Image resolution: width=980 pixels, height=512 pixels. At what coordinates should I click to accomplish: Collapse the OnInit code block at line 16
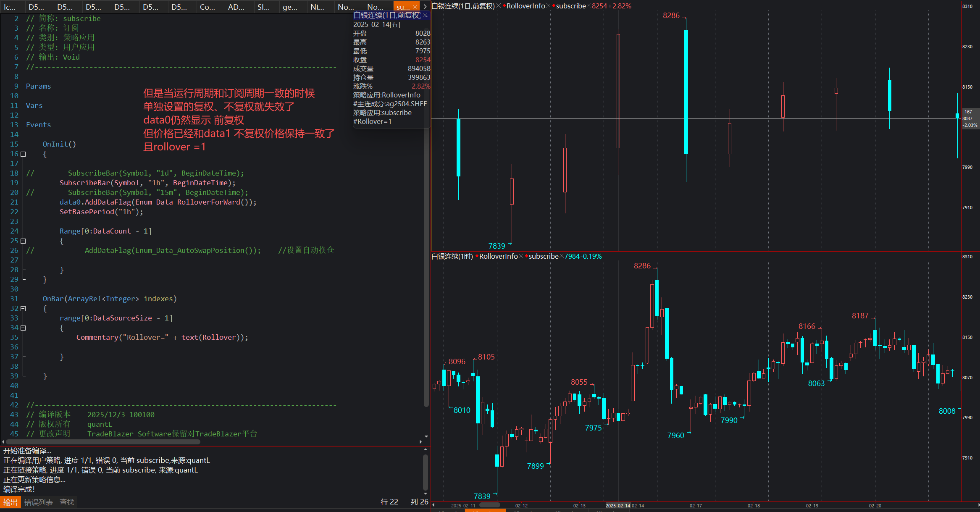pyautogui.click(x=24, y=154)
